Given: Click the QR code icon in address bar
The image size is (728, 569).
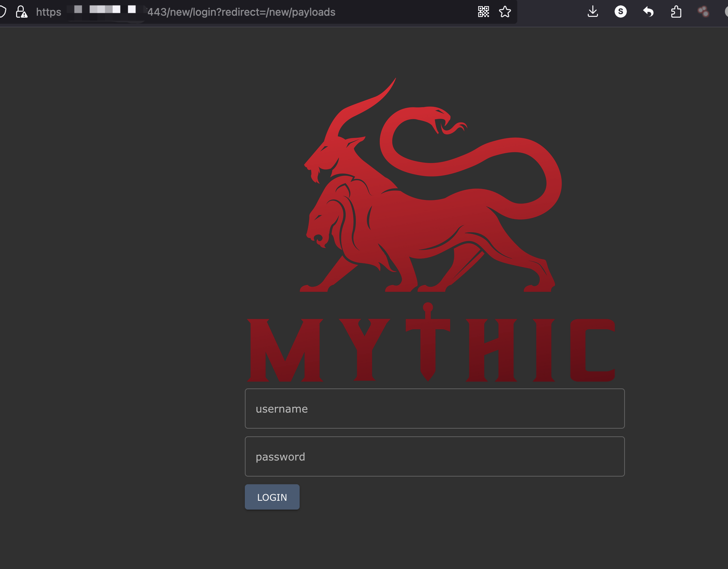Looking at the screenshot, I should (x=484, y=12).
